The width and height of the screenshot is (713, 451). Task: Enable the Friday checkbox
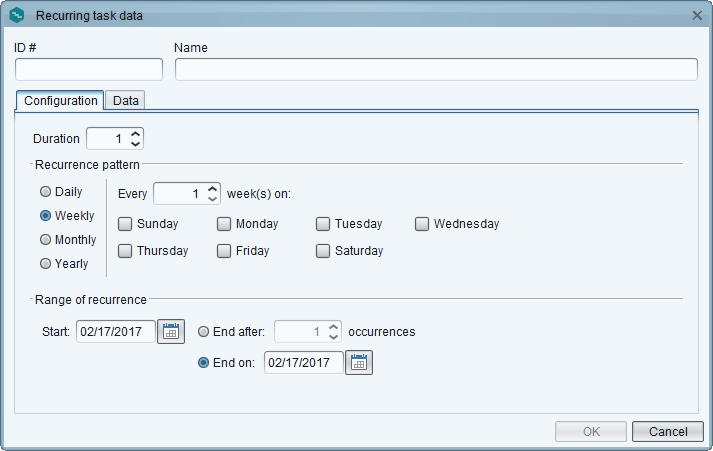224,251
